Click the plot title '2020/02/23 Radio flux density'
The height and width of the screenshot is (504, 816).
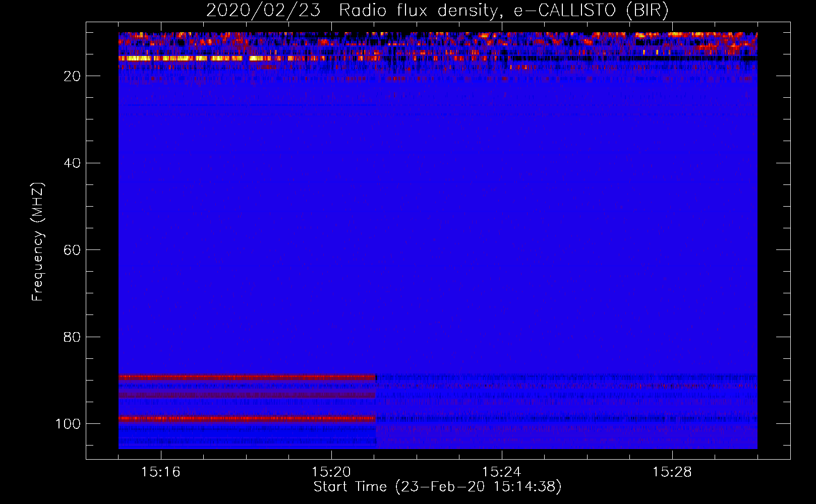click(x=437, y=10)
